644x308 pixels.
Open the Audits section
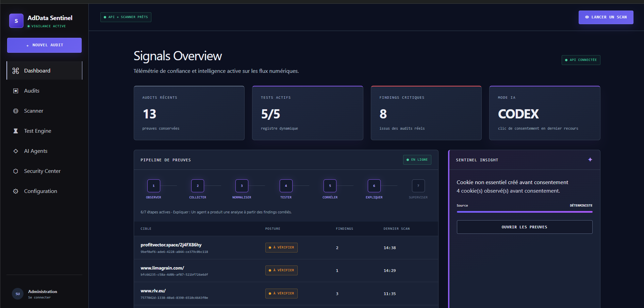[44, 91]
